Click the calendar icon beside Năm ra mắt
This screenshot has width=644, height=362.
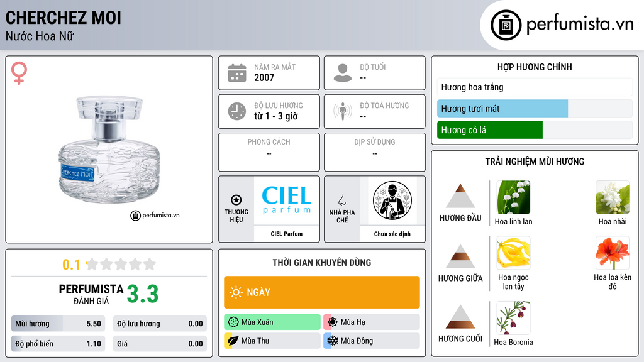pyautogui.click(x=237, y=73)
